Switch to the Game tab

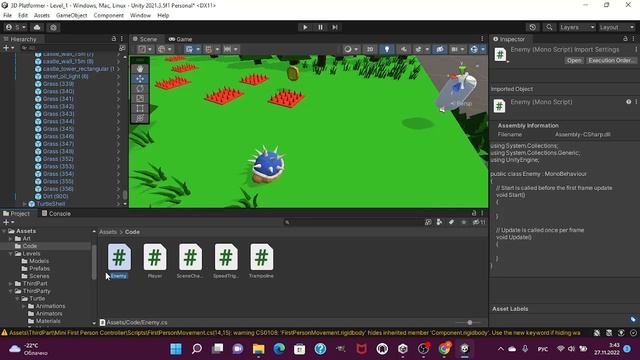point(180,39)
